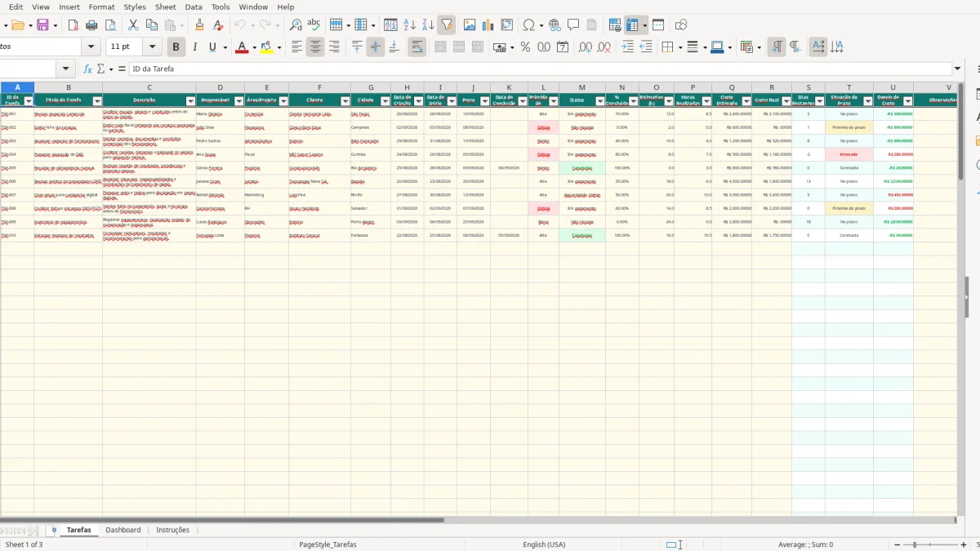Open Print Preview

point(110,25)
